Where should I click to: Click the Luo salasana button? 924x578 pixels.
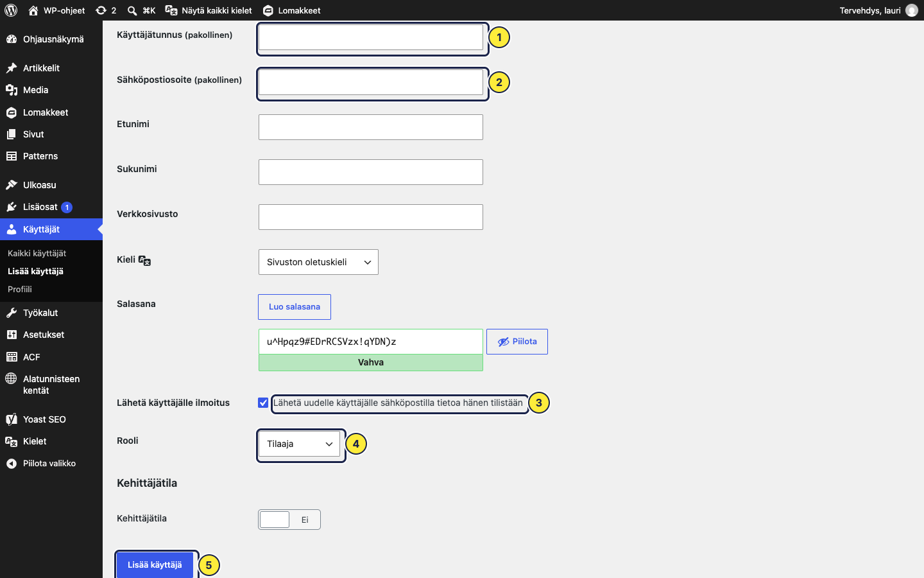point(295,307)
